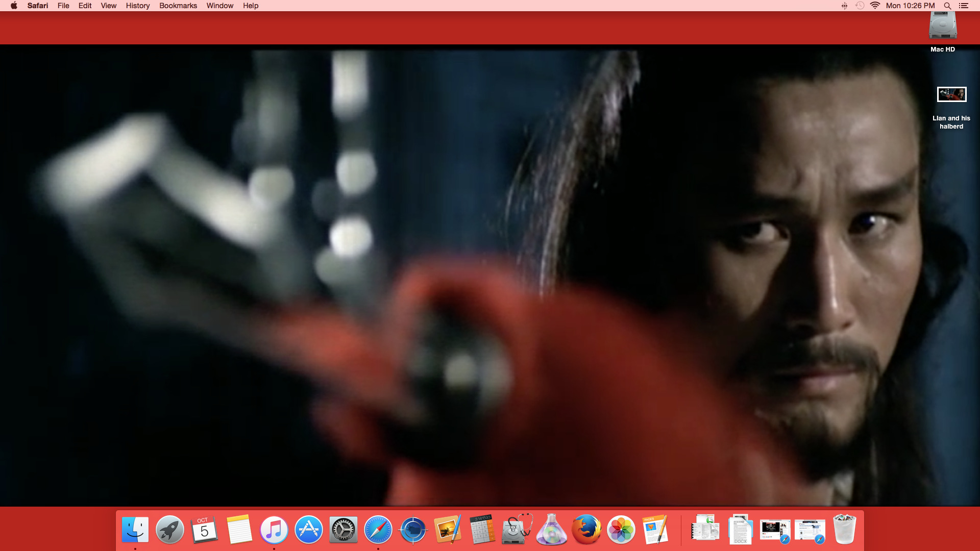
Task: Click the Bluetooth status icon
Action: coord(844,6)
